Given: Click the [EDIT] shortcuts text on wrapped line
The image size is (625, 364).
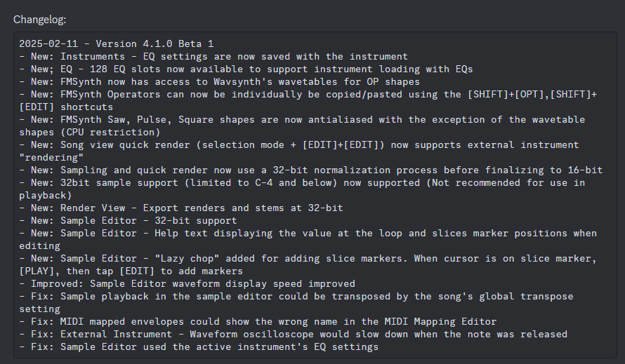Looking at the screenshot, I should [66, 107].
